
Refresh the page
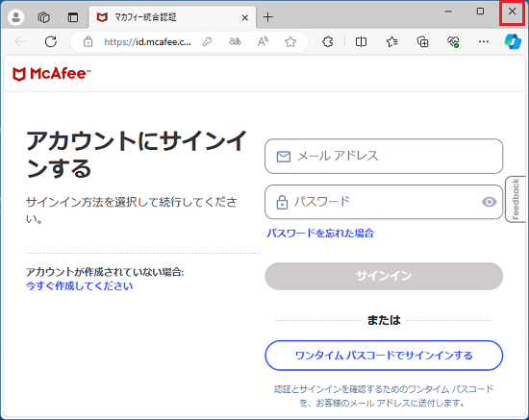click(x=51, y=41)
